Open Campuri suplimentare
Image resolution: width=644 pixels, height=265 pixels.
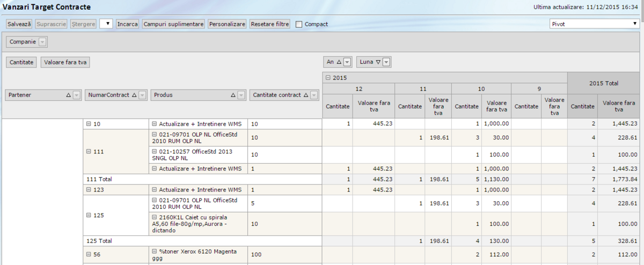(x=173, y=24)
